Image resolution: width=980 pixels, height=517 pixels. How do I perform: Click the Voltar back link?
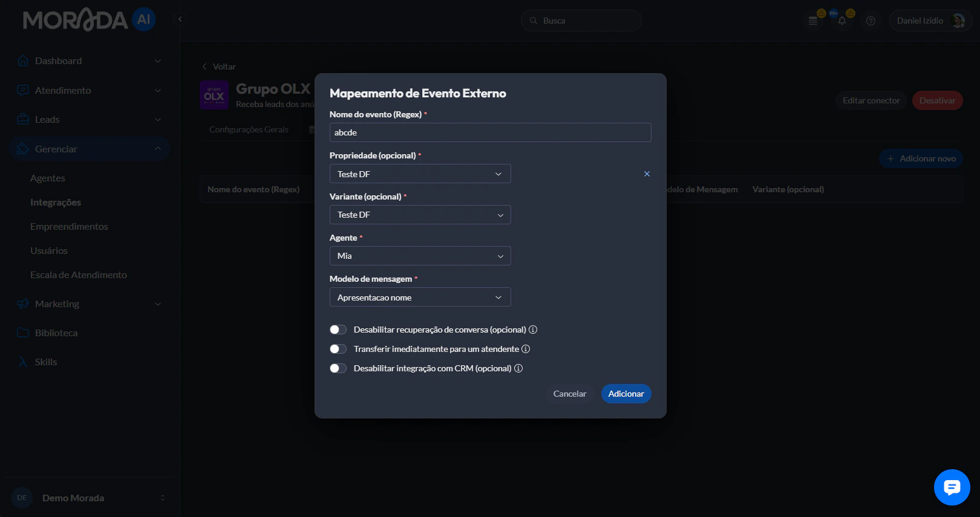tap(219, 67)
